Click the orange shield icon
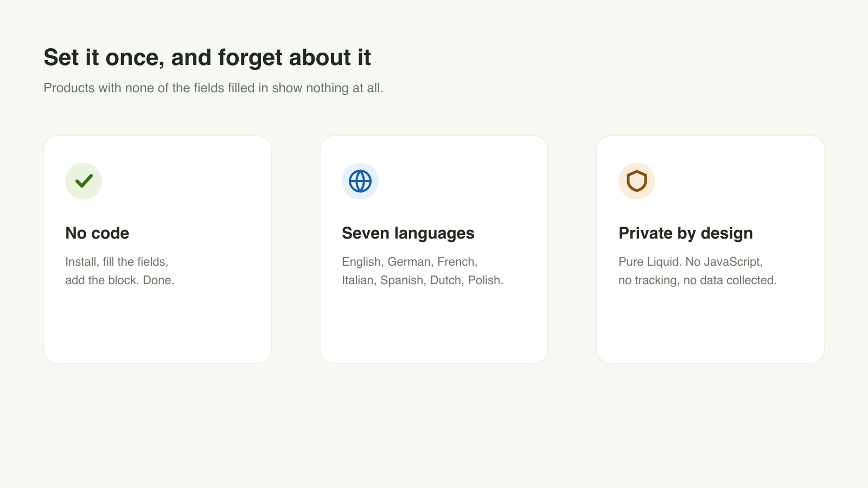The image size is (868, 488). click(x=637, y=181)
